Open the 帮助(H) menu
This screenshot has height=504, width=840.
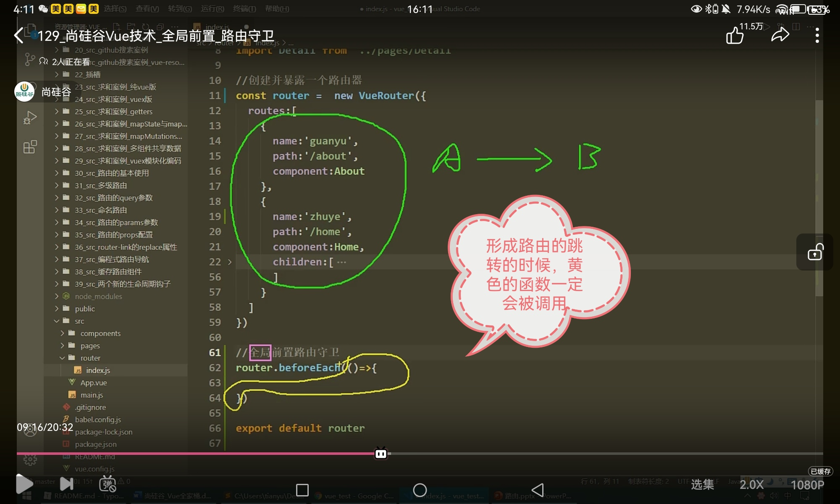point(277,9)
